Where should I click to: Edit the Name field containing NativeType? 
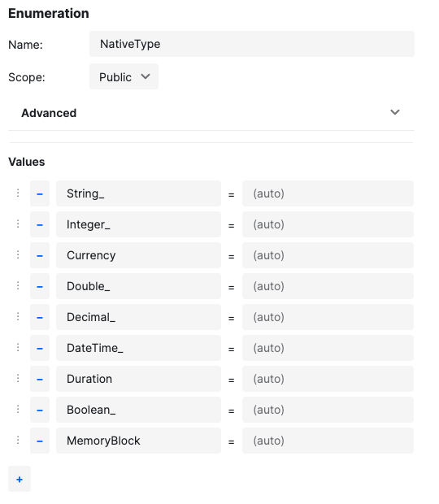pyautogui.click(x=252, y=44)
